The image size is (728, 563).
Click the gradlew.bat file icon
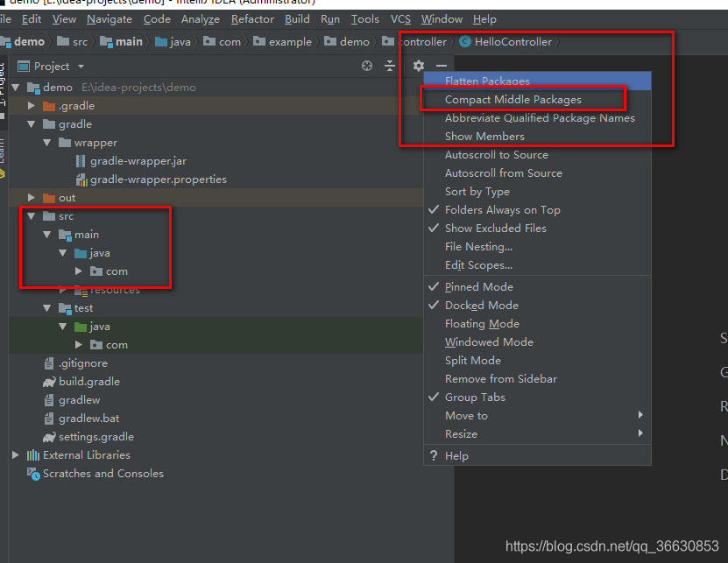[x=49, y=419]
